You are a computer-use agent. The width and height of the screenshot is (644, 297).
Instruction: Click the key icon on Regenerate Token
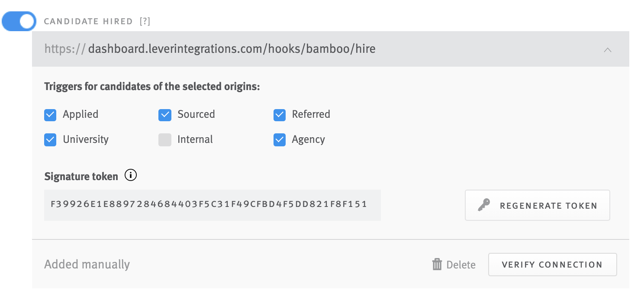(484, 205)
